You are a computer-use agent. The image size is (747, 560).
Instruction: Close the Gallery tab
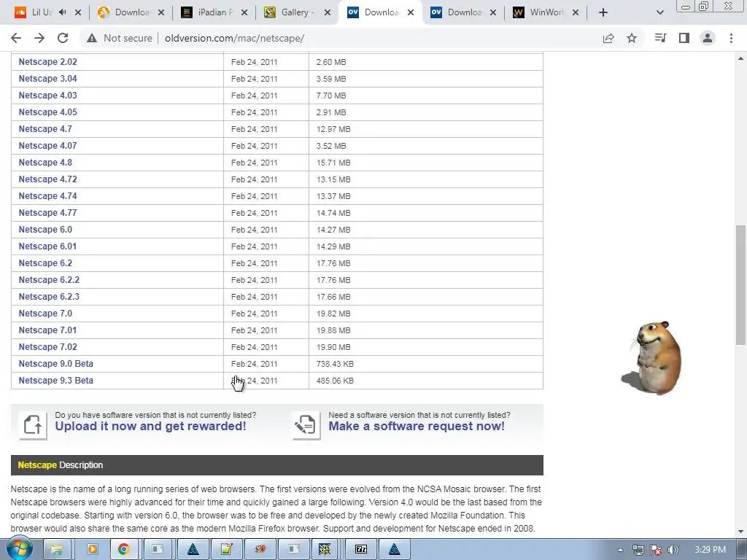click(x=328, y=12)
